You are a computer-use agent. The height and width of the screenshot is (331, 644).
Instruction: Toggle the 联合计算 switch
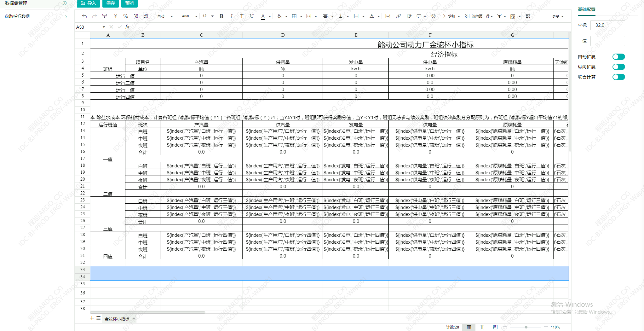pos(618,77)
